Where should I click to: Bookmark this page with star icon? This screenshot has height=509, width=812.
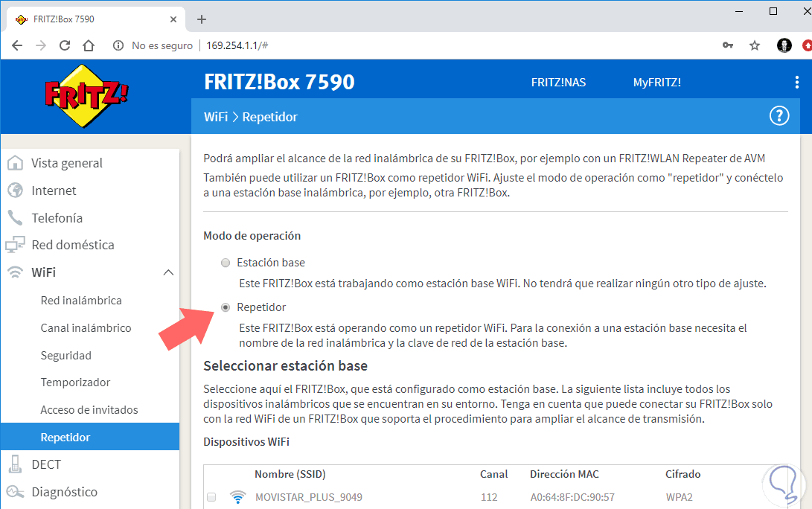pyautogui.click(x=755, y=45)
